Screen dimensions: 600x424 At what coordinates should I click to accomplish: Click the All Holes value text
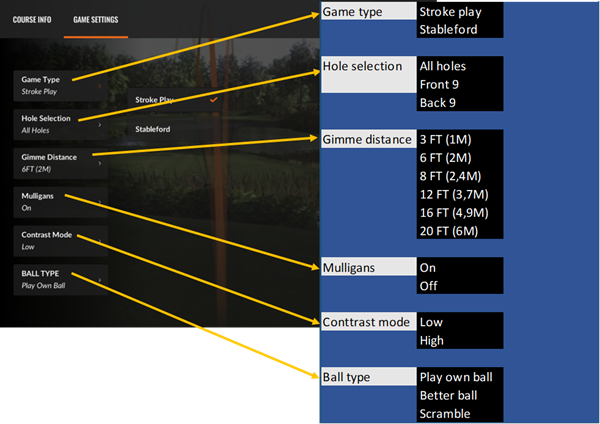click(x=38, y=130)
